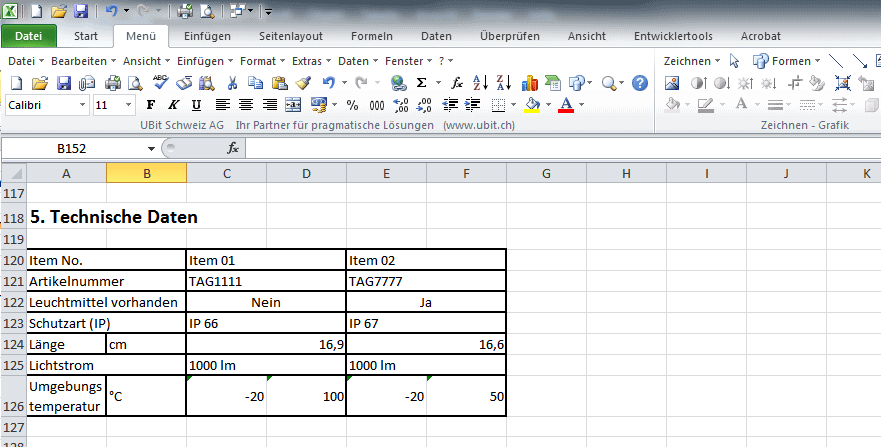Click the spell check icon

(x=161, y=83)
